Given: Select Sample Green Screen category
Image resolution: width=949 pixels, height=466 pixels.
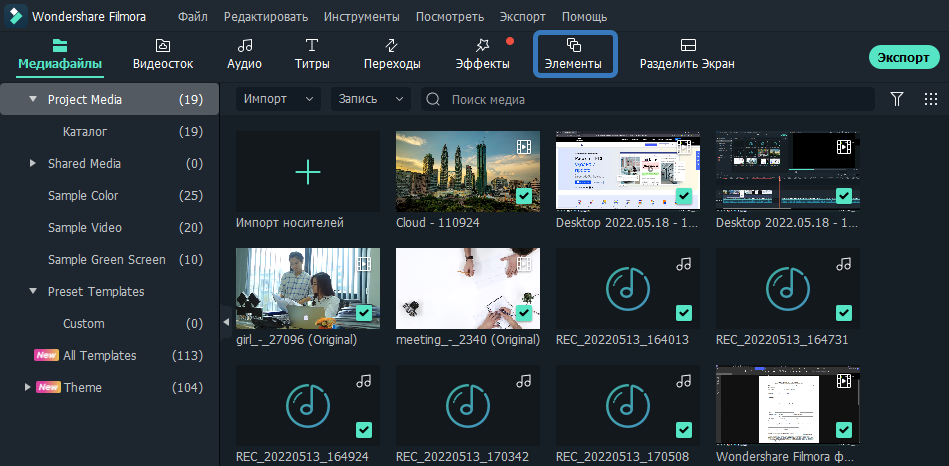Looking at the screenshot, I should coord(109,260).
